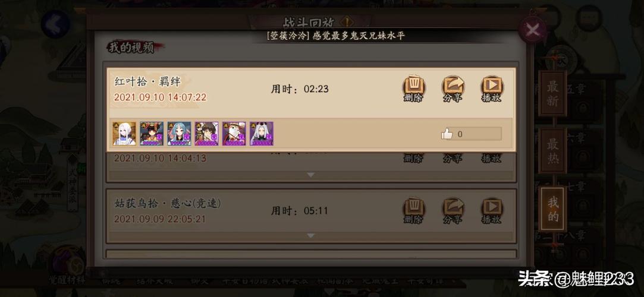Play the 红叶拾·羁绊 replay
644x297 pixels.
coord(492,89)
